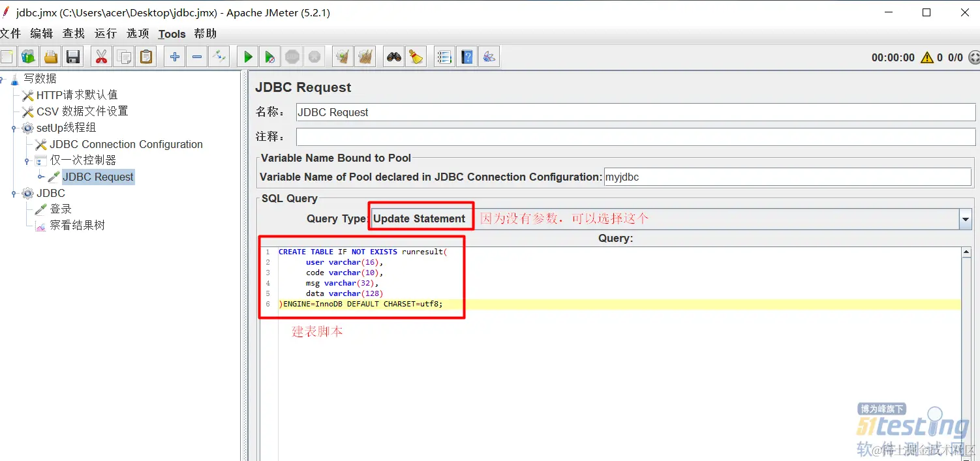This screenshot has width=980, height=461.
Task: Select the setUp线程组 node
Action: pyautogui.click(x=66, y=128)
